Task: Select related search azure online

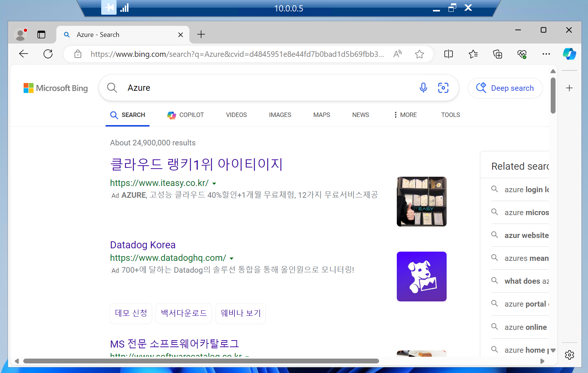Action: 526,327
